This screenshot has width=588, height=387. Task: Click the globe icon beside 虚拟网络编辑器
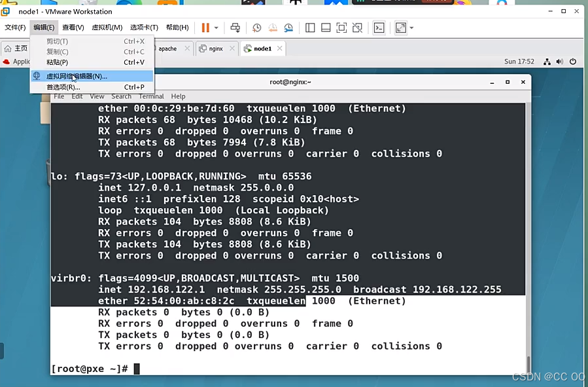point(37,76)
